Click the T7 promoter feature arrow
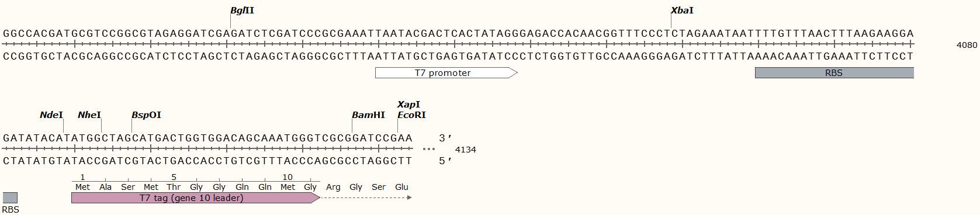The width and height of the screenshot is (980, 215). [446, 72]
